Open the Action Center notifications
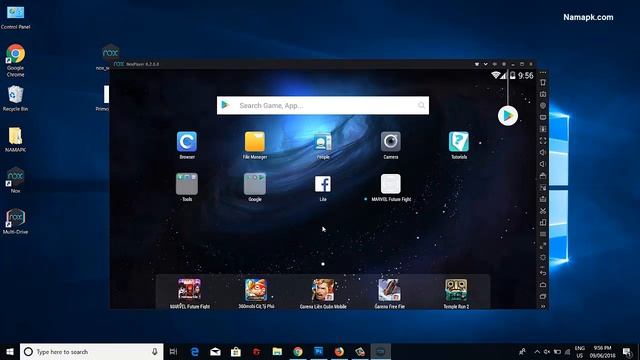 click(627, 352)
